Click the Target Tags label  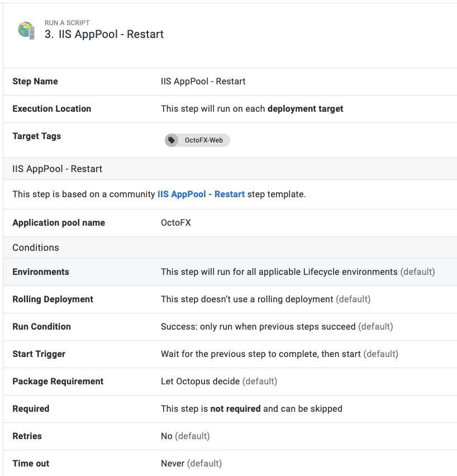[x=37, y=136]
